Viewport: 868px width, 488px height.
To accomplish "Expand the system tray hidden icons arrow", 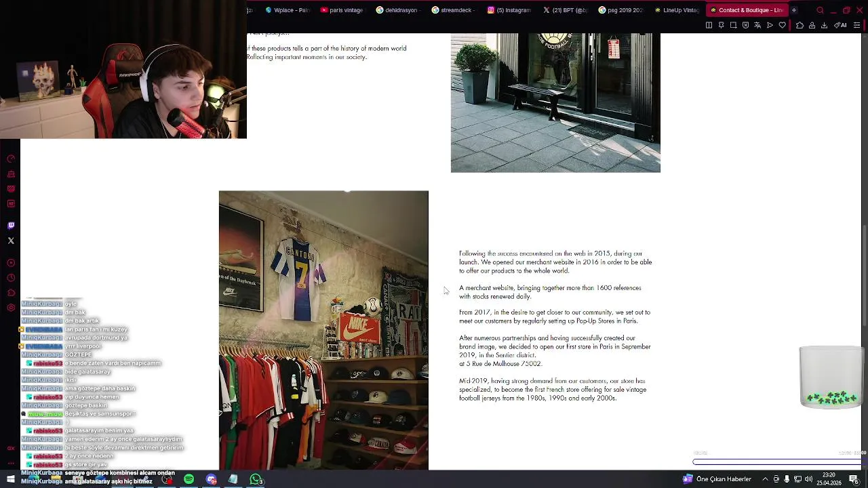I will (x=765, y=479).
